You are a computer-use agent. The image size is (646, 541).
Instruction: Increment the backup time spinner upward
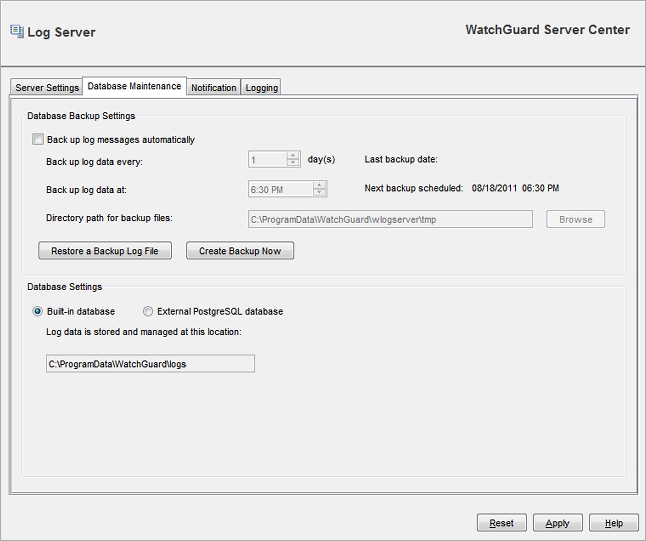point(320,184)
